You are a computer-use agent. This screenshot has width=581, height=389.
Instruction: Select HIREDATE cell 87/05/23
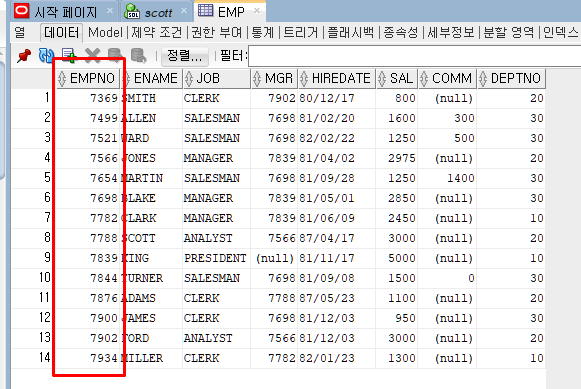click(336, 298)
